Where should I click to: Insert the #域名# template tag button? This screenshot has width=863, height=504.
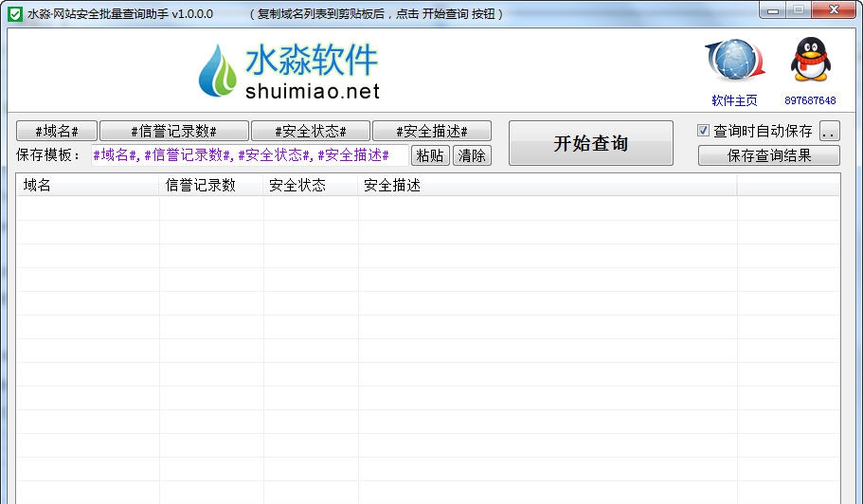click(x=57, y=131)
